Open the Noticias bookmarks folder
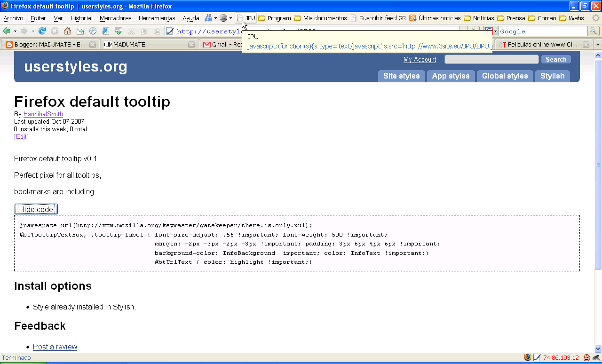Screen dimensions: 602x364 [x=479, y=18]
